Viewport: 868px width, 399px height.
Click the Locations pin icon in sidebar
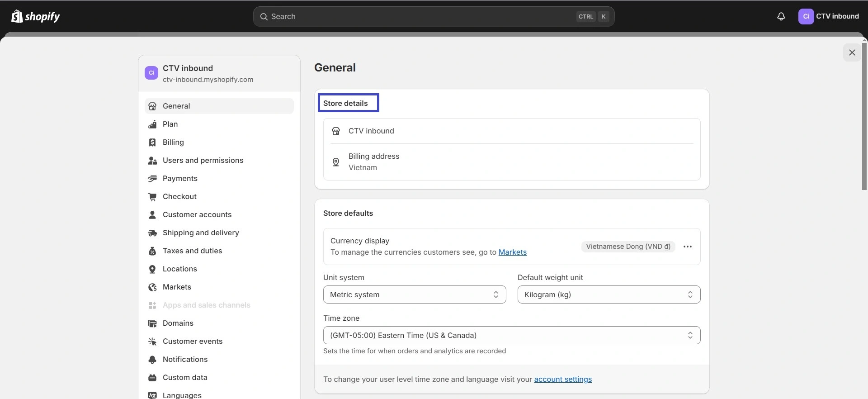(x=152, y=269)
